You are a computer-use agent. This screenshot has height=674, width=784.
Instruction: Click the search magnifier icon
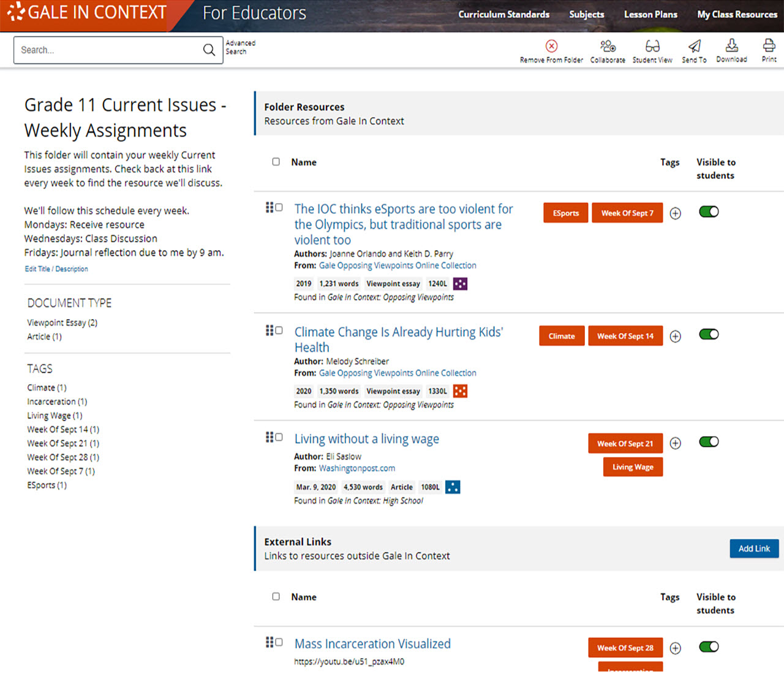click(x=209, y=50)
